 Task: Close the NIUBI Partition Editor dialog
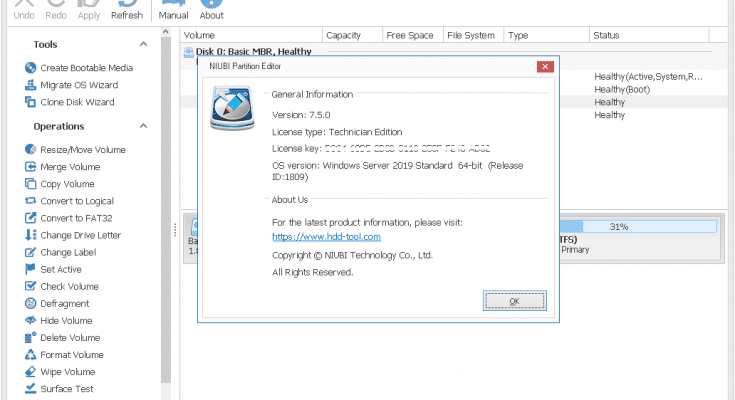(545, 66)
